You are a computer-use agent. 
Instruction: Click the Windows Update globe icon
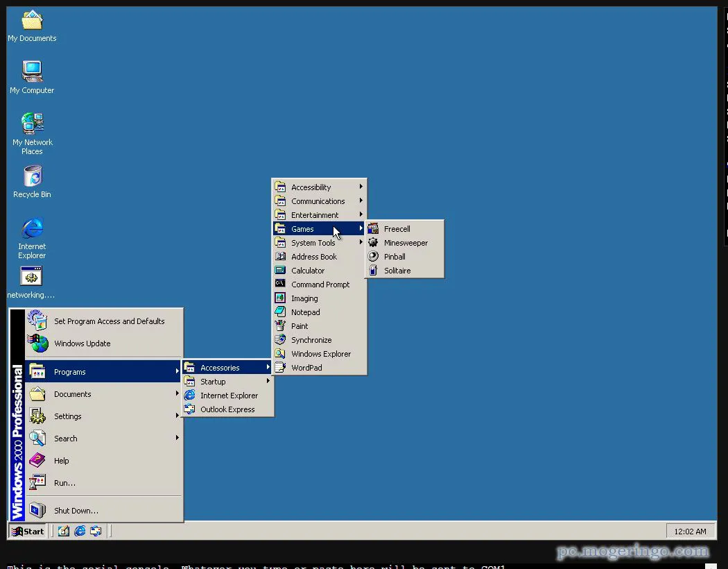click(x=38, y=343)
